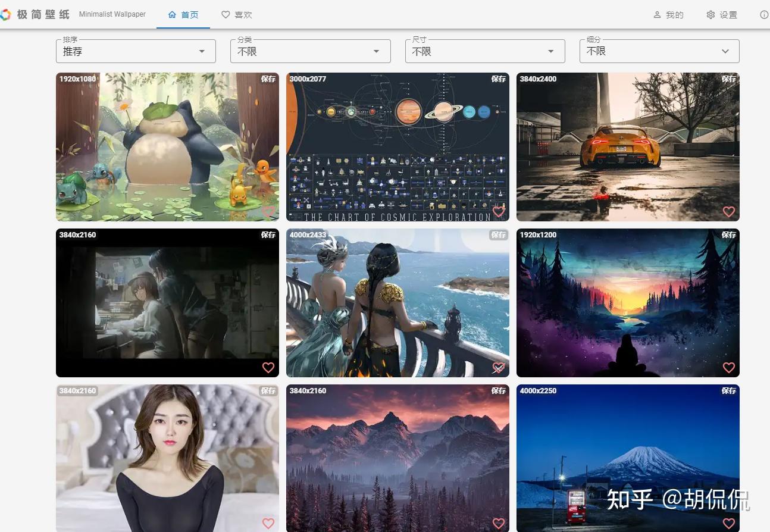The image size is (770, 532).
Task: Save the cosmic exploration chart wallpaper
Action: pos(499,79)
